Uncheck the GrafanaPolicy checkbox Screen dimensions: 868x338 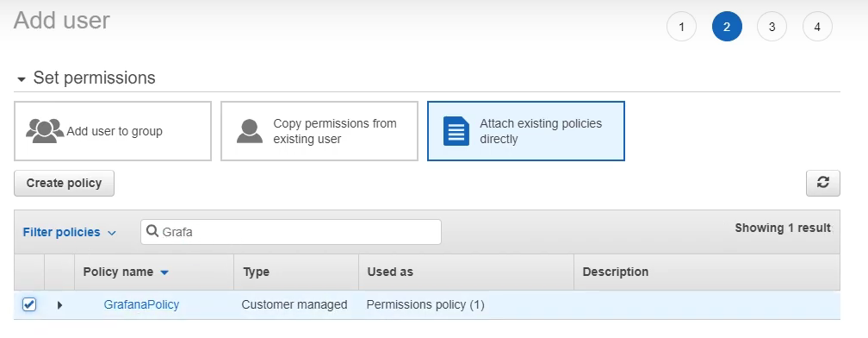point(28,304)
